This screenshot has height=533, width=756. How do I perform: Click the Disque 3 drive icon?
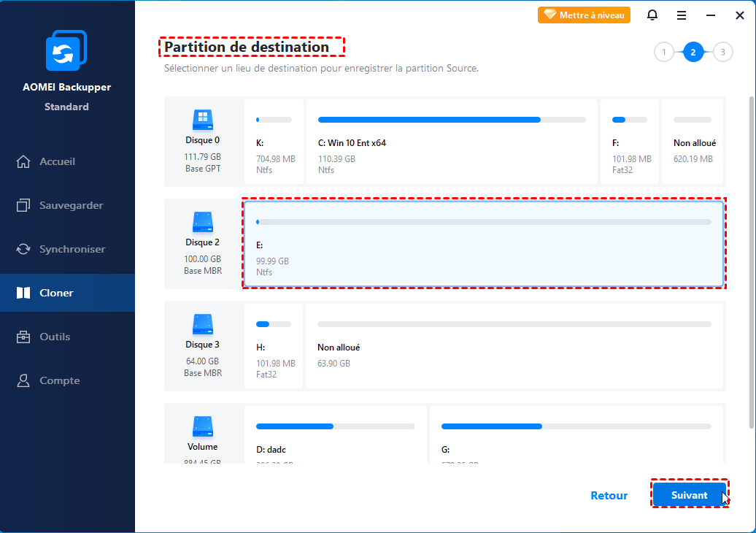pos(203,325)
